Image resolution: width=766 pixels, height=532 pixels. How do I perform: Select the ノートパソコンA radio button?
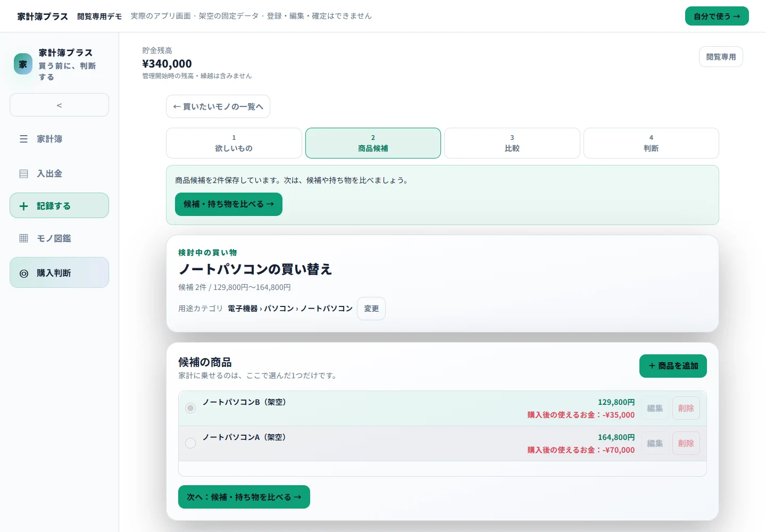pos(190,443)
